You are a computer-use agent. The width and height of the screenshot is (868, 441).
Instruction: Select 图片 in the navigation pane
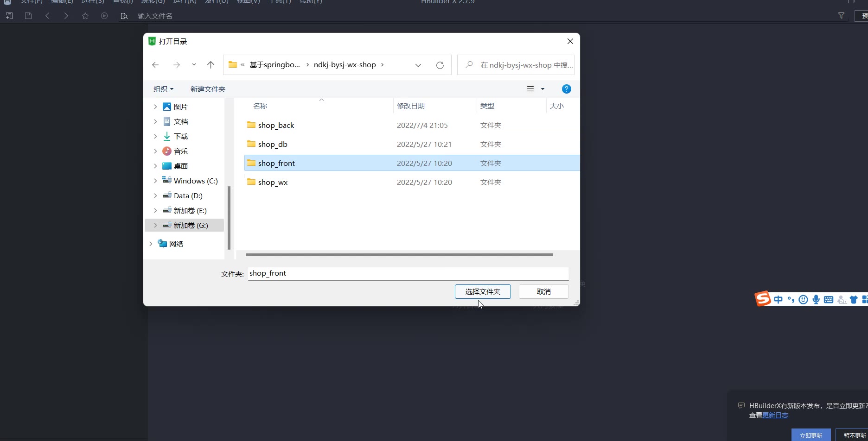click(x=181, y=107)
